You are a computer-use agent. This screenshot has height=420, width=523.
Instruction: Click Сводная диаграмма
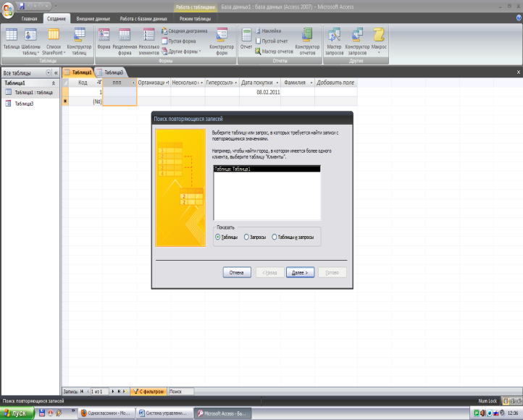185,30
